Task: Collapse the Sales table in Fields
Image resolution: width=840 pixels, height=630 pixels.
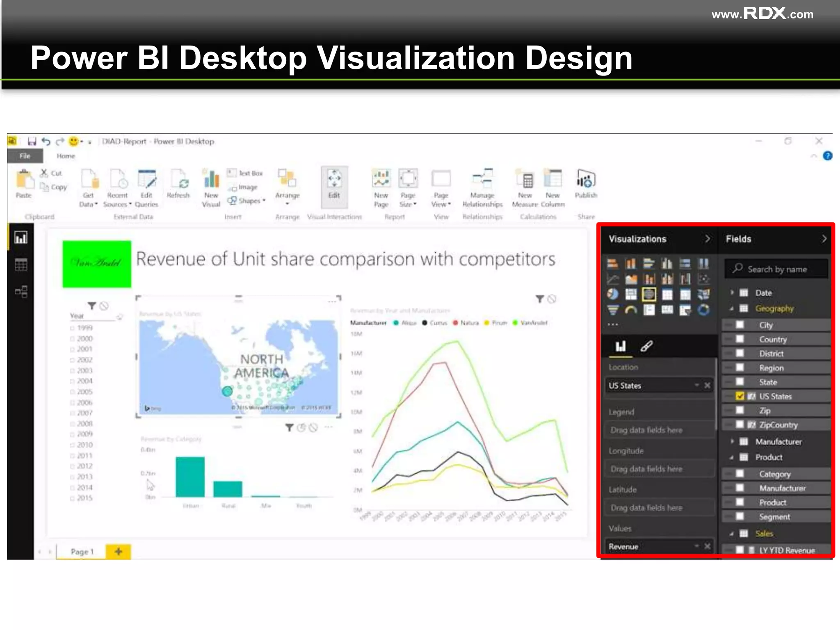Action: (x=732, y=534)
